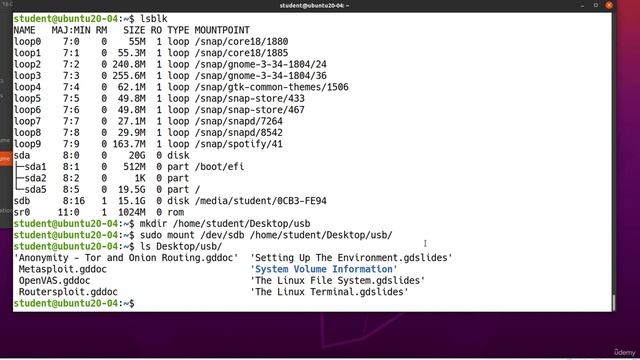Click the /snap/gnome-3-34-1804/24 path
The height and width of the screenshot is (360, 640).
pyautogui.click(x=260, y=64)
